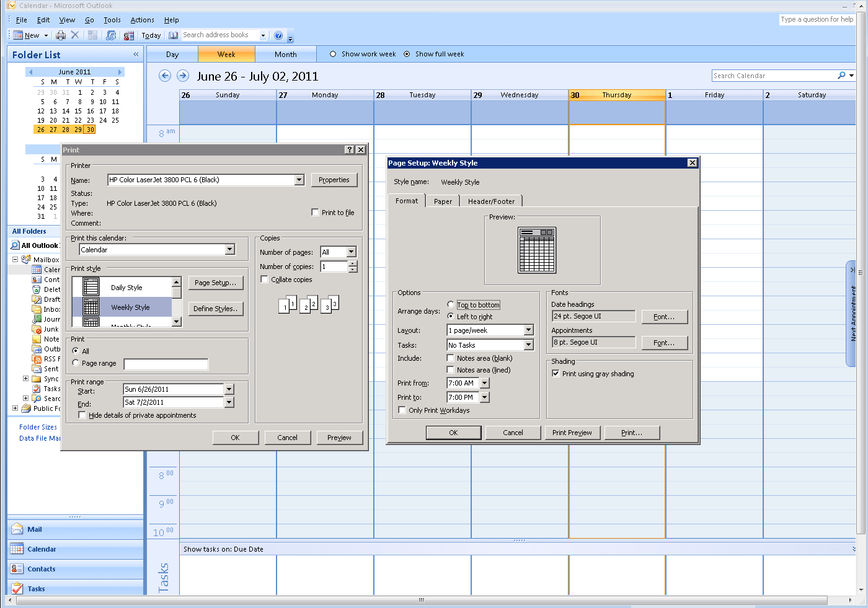Click Preview button in Print dialog
868x608 pixels.
click(x=339, y=438)
